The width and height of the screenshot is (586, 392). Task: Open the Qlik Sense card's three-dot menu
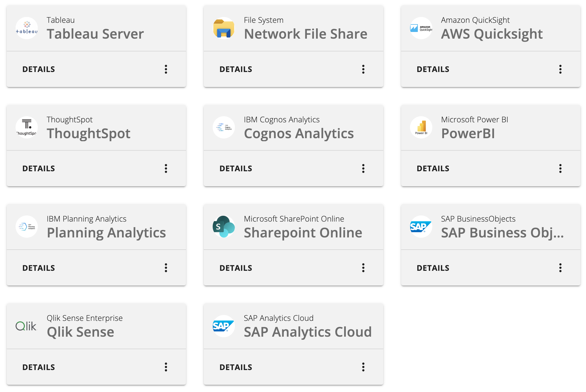point(166,367)
